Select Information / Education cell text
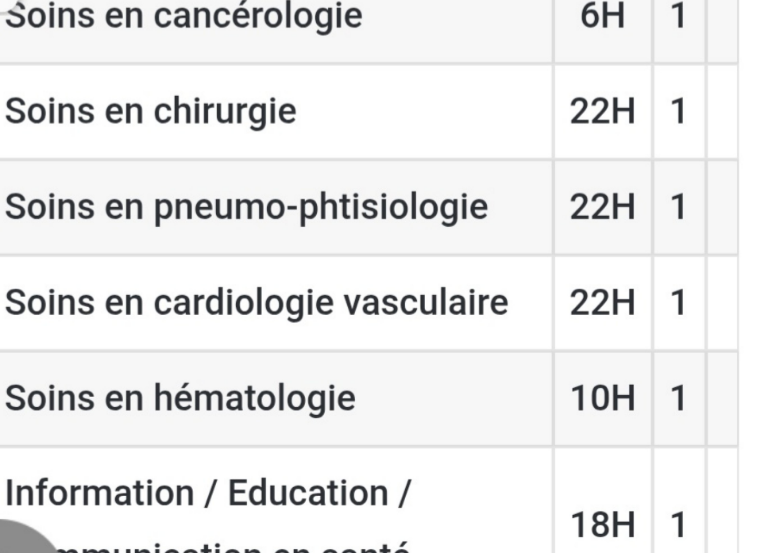This screenshot has width=768, height=553. 207,493
